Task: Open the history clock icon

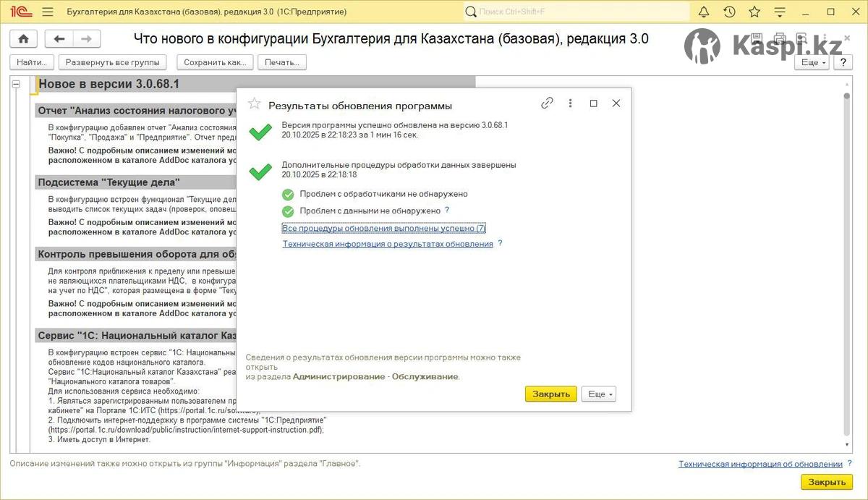Action: pos(729,12)
